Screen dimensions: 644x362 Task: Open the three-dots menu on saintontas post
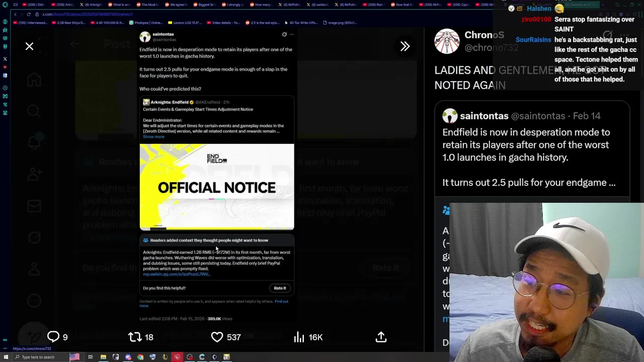point(291,34)
